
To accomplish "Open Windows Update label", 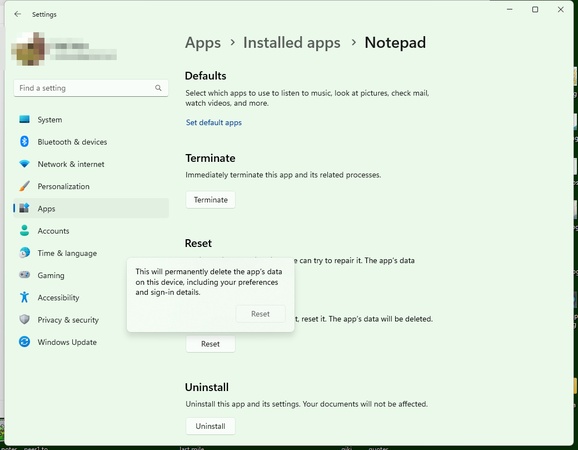I will [67, 342].
